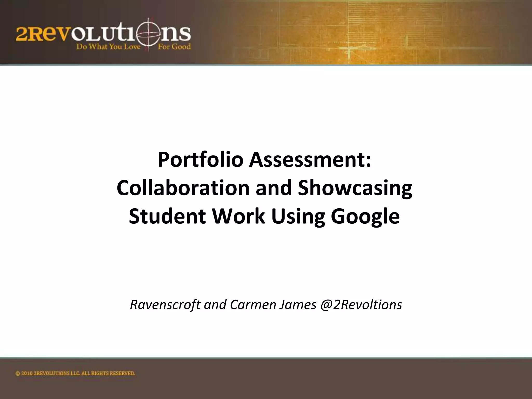Click the 2Revolutions logo in the header
Viewport: 532px width, 399px height.
(x=103, y=35)
